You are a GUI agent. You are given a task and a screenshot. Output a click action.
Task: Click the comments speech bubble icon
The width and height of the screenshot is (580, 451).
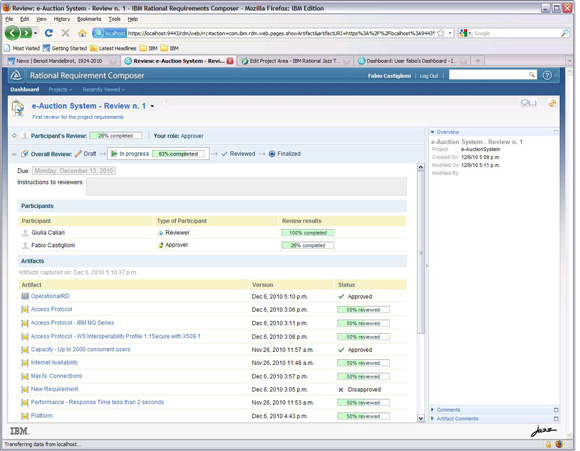(528, 103)
